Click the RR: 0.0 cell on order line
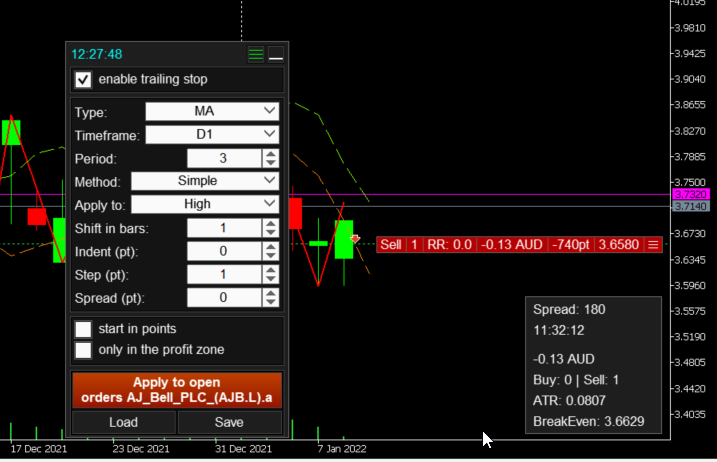The image size is (717, 462). tap(449, 245)
